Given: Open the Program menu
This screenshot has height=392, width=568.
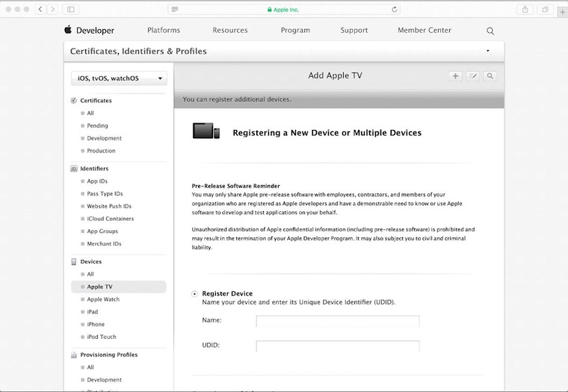Looking at the screenshot, I should click(295, 30).
